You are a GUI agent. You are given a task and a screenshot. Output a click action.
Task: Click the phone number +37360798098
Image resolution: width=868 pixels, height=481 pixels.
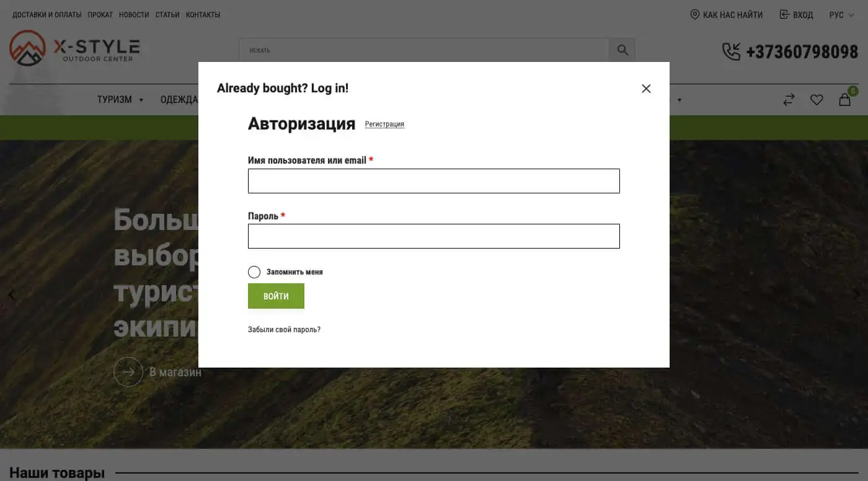802,51
